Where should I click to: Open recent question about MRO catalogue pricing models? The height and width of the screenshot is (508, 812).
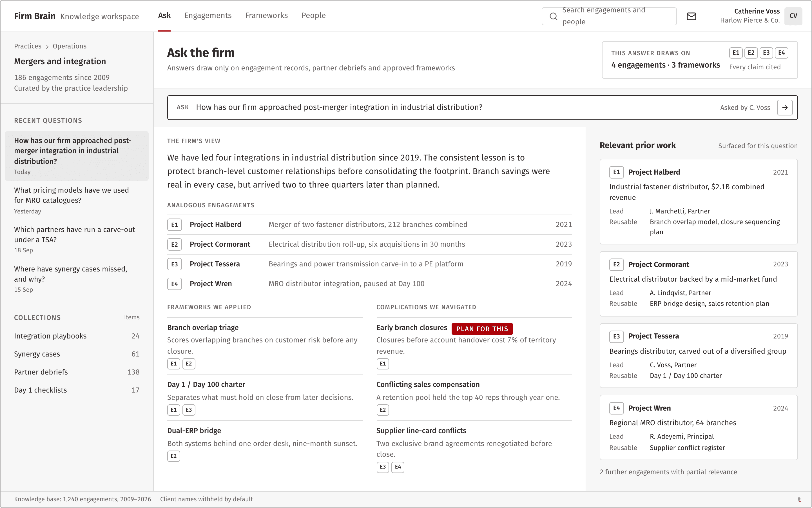(x=77, y=200)
